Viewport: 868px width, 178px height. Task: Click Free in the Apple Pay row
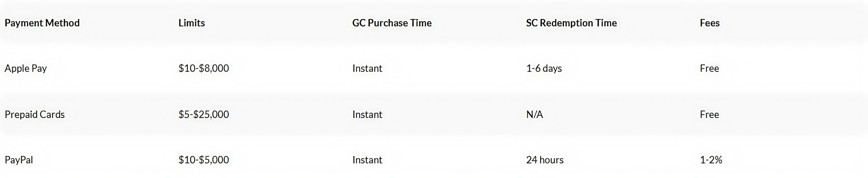[x=709, y=69]
